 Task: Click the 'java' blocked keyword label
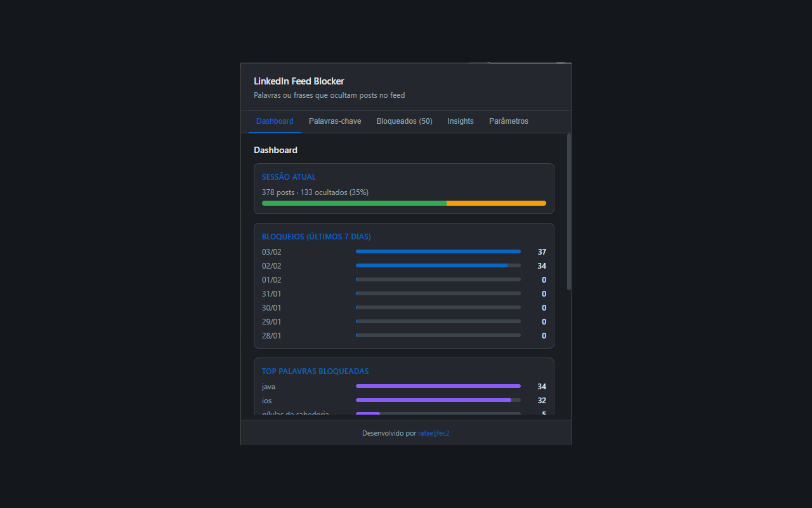(268, 387)
